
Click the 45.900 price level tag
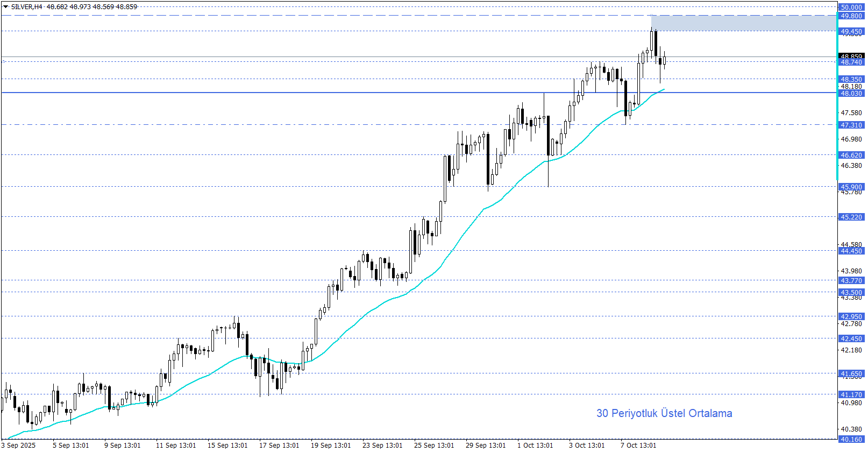[851, 187]
